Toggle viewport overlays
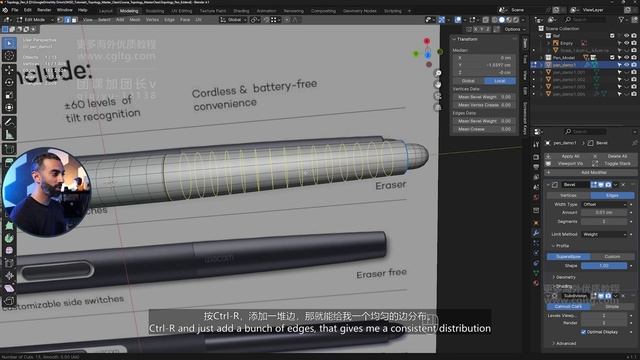 point(458,20)
